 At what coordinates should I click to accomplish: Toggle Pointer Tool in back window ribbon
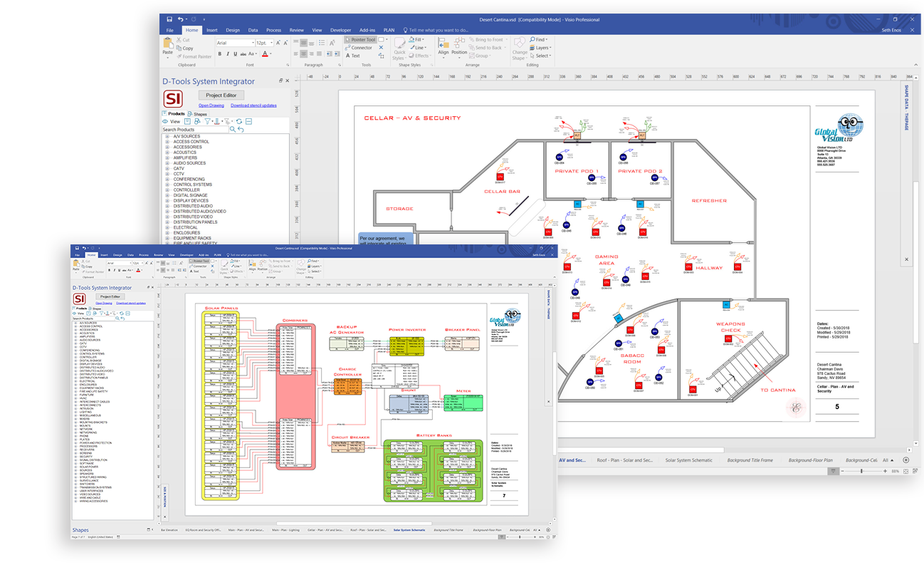click(360, 40)
